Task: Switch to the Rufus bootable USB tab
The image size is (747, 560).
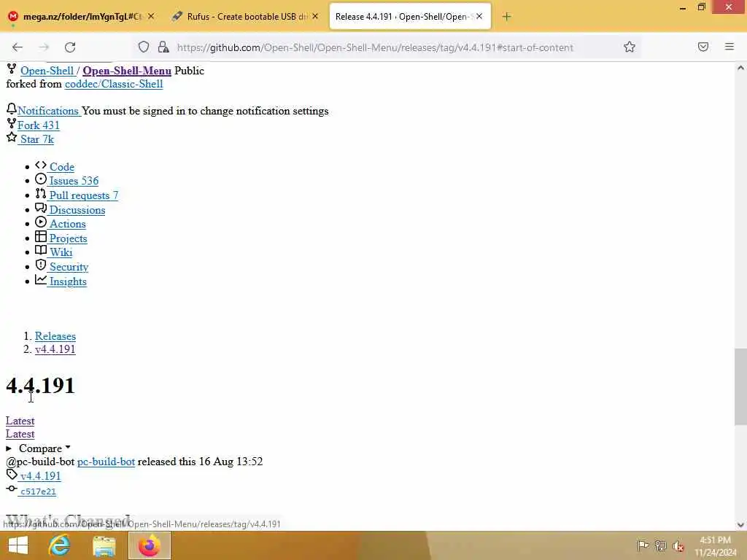Action: (245, 17)
